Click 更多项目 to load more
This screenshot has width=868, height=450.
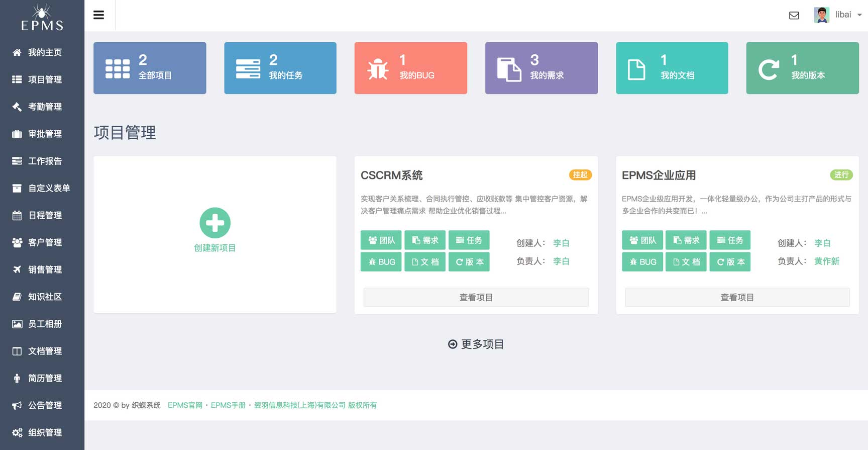click(x=476, y=344)
